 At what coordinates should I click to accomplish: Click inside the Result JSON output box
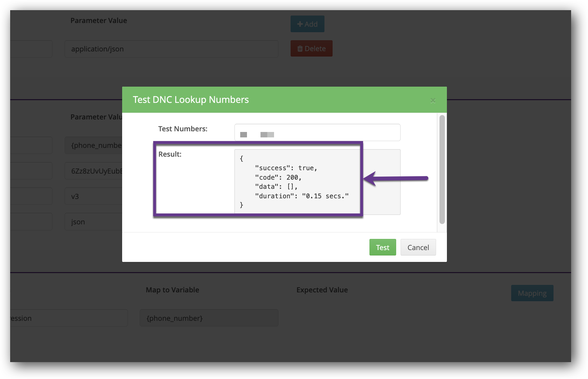317,182
